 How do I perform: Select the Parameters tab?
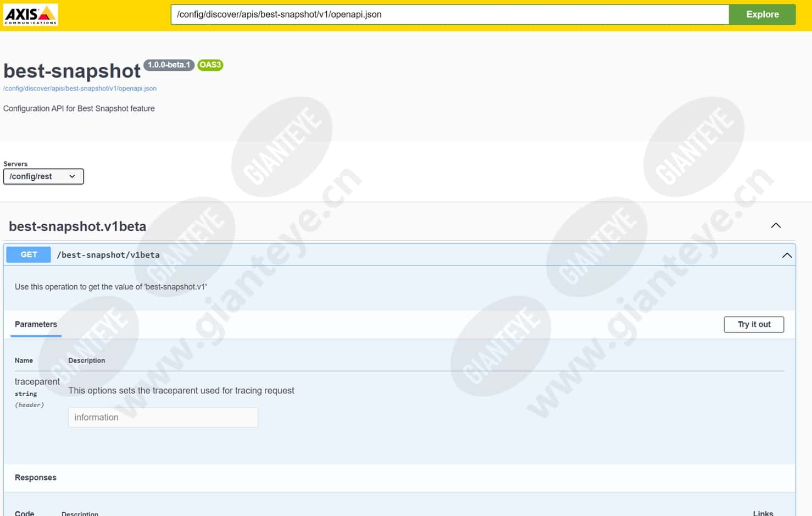point(36,324)
